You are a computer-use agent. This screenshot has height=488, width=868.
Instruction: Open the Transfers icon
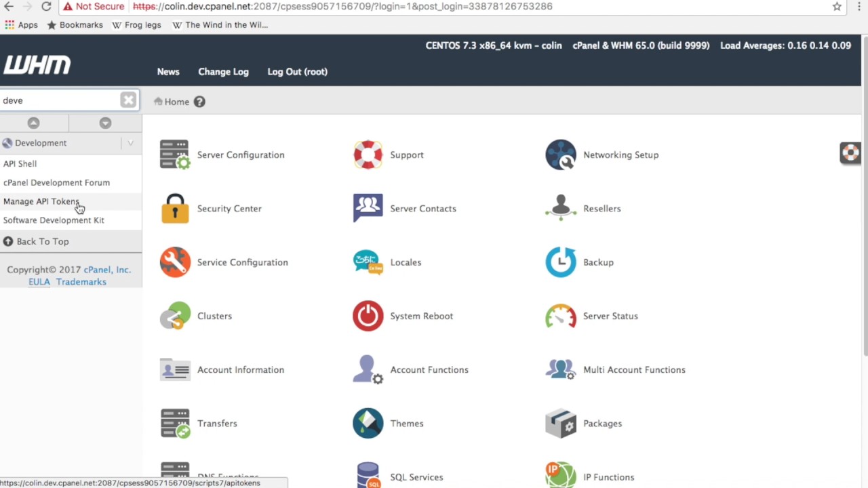click(x=175, y=423)
